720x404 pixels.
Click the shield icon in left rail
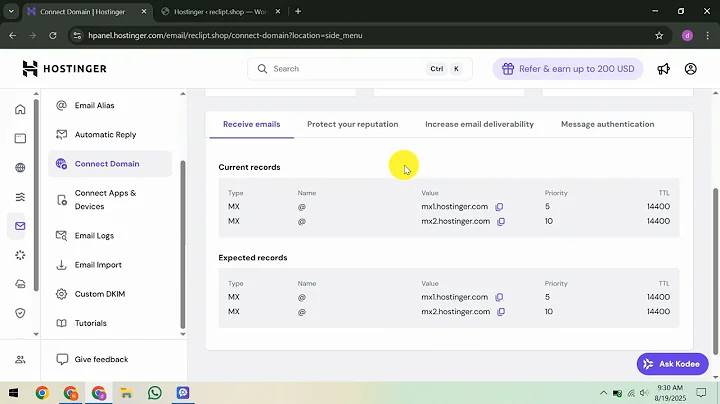pos(20,313)
